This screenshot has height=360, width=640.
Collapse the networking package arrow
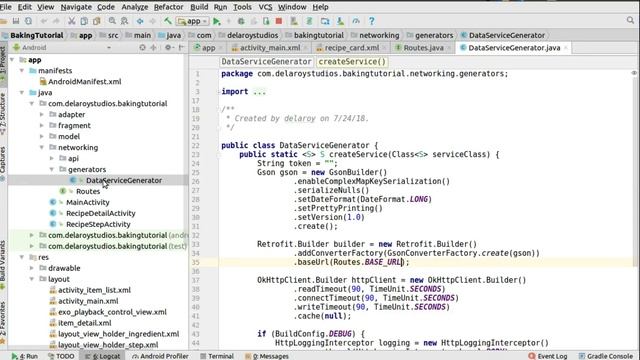click(42, 147)
